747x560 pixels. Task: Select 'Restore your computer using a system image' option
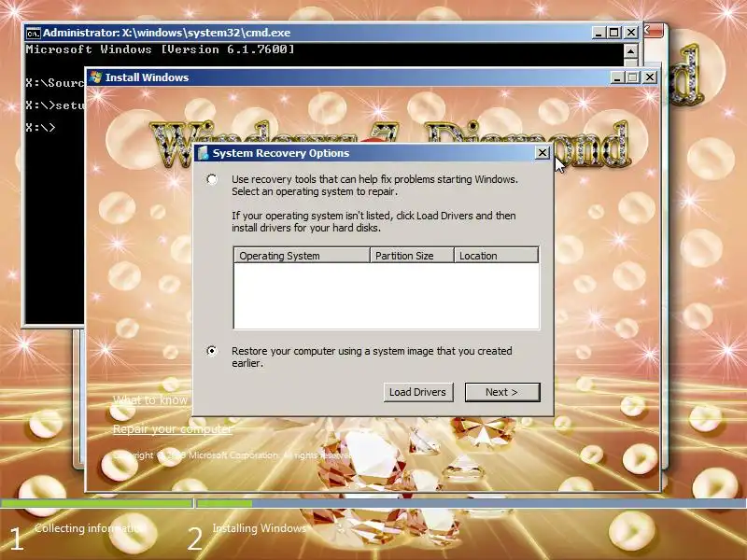tap(212, 351)
